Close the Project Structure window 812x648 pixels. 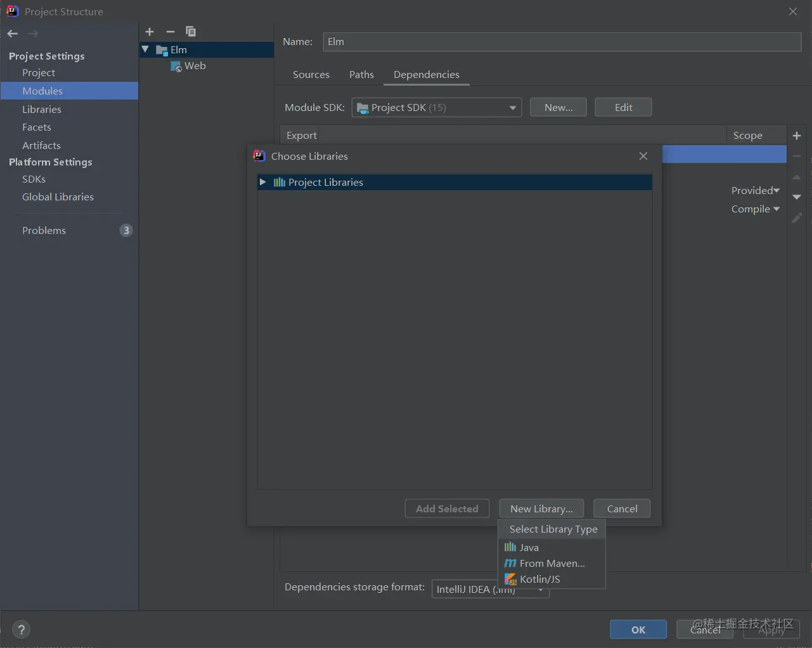pyautogui.click(x=793, y=11)
